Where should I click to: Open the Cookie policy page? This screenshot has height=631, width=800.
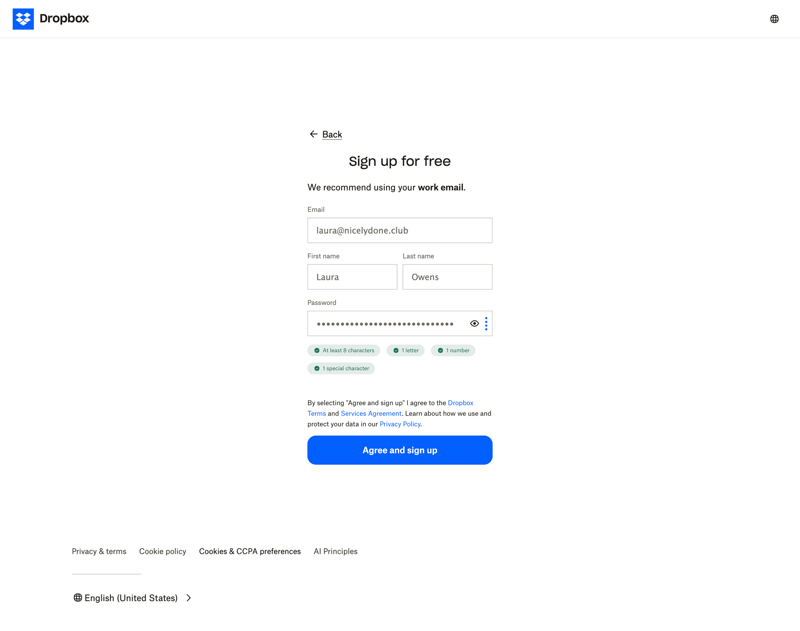162,551
